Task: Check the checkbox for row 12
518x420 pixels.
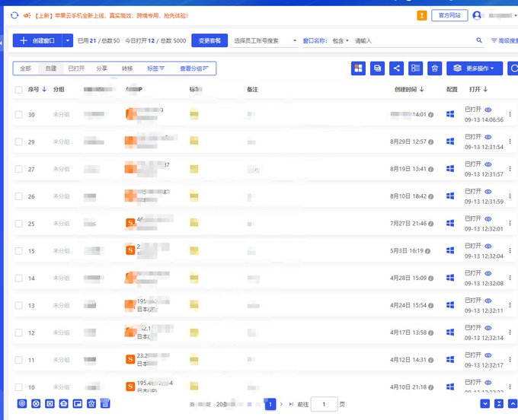Action: click(x=18, y=332)
